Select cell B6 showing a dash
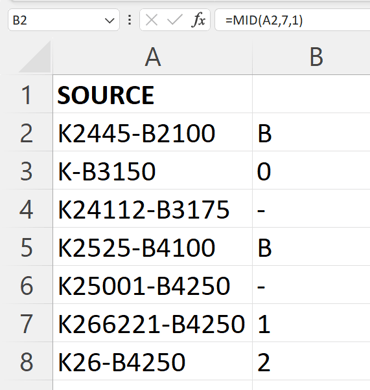Screen dimensions: 370x390 click(x=311, y=285)
